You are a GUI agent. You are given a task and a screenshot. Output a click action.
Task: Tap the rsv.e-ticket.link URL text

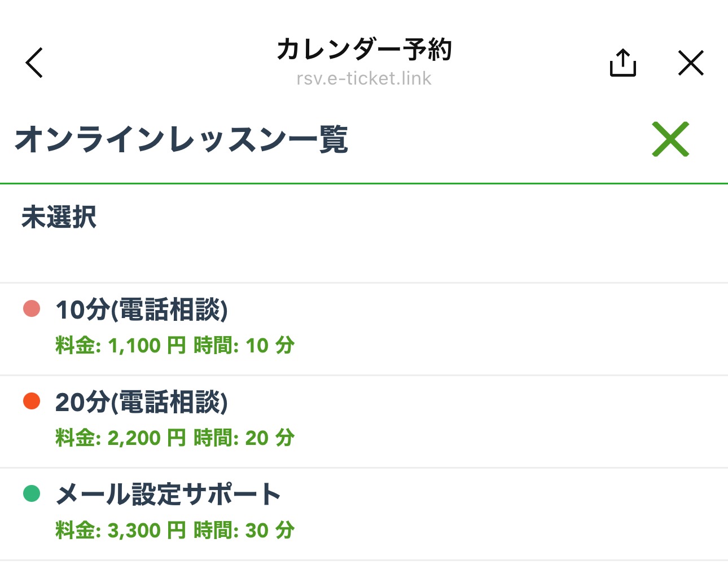[x=364, y=78]
